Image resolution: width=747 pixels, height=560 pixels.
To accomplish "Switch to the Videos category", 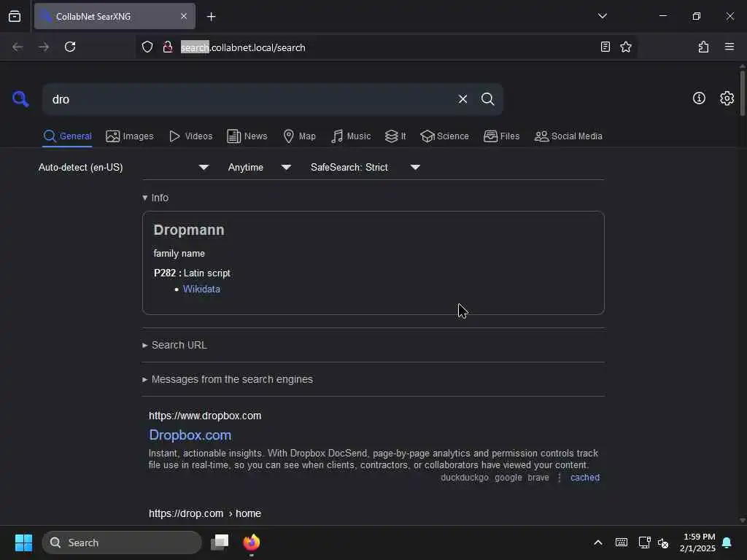I will coord(190,136).
